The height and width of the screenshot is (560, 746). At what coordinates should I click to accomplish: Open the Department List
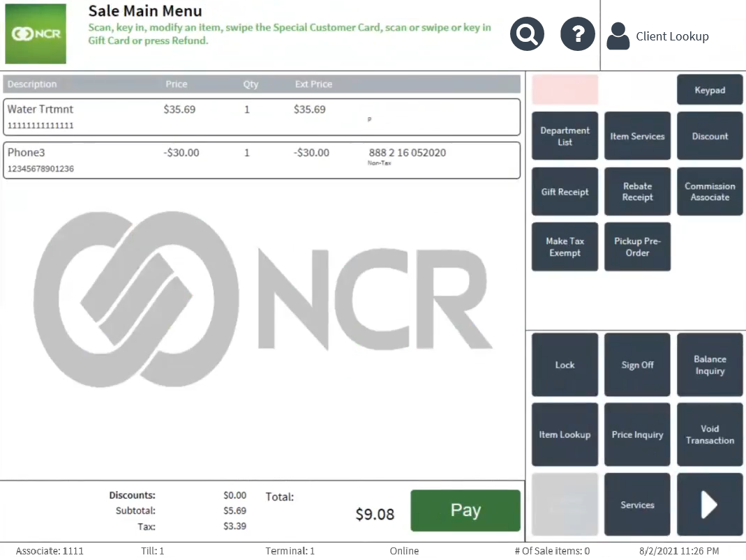[x=565, y=136]
